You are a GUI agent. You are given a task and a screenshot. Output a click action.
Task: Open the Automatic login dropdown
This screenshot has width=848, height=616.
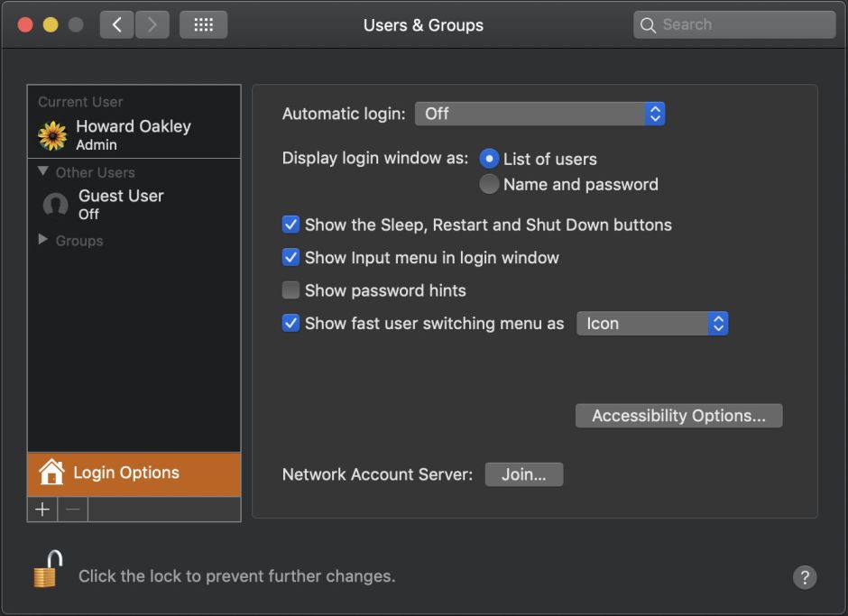click(x=539, y=114)
